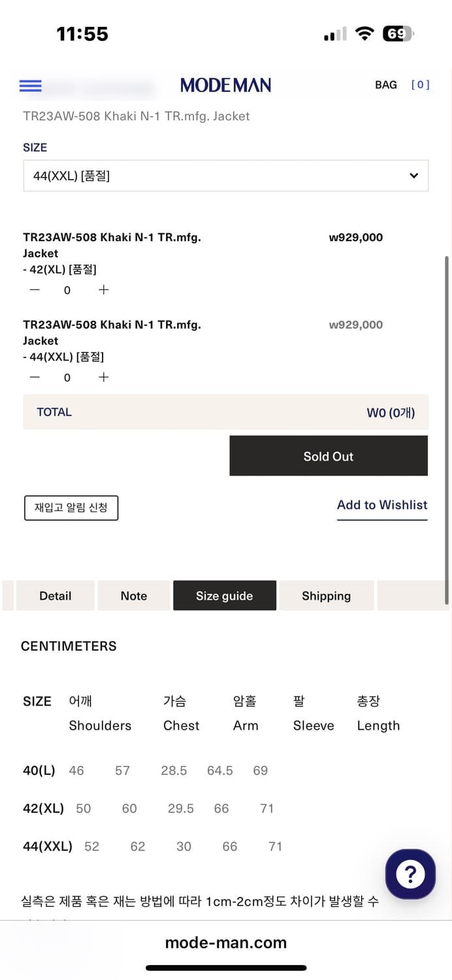The width and height of the screenshot is (452, 980).
Task: Expand the 44(XXL) size chevron
Action: [413, 175]
